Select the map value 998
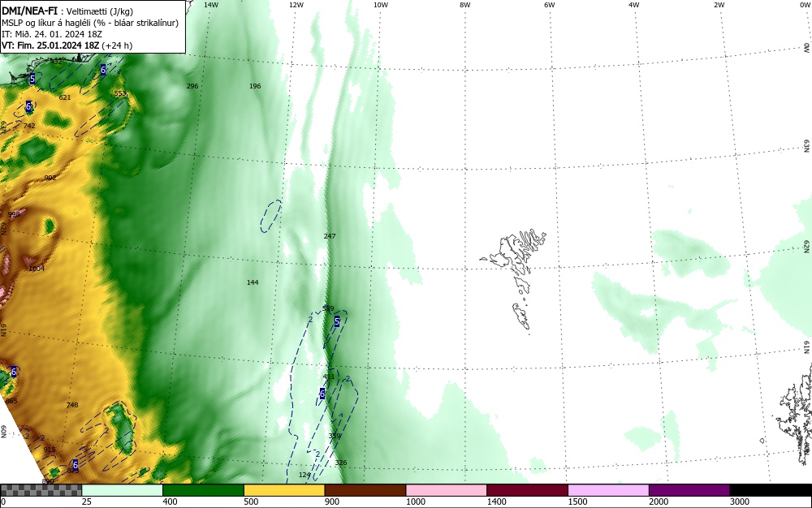This screenshot has height=508, width=812. (14, 214)
